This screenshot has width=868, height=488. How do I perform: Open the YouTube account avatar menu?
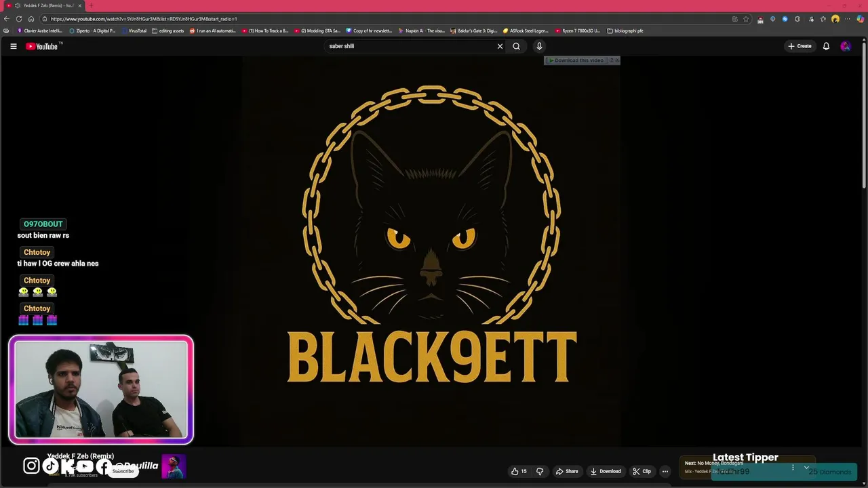(x=845, y=46)
